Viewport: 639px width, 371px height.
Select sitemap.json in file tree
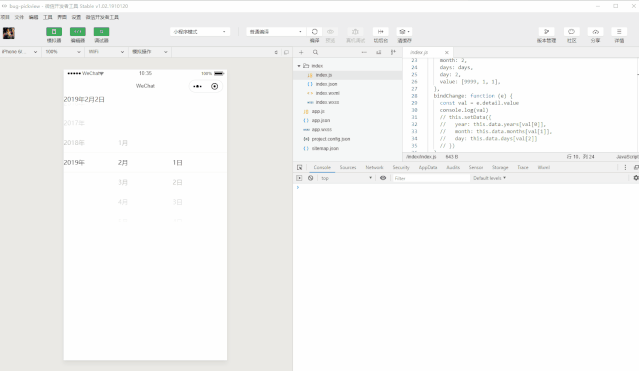(348, 148)
